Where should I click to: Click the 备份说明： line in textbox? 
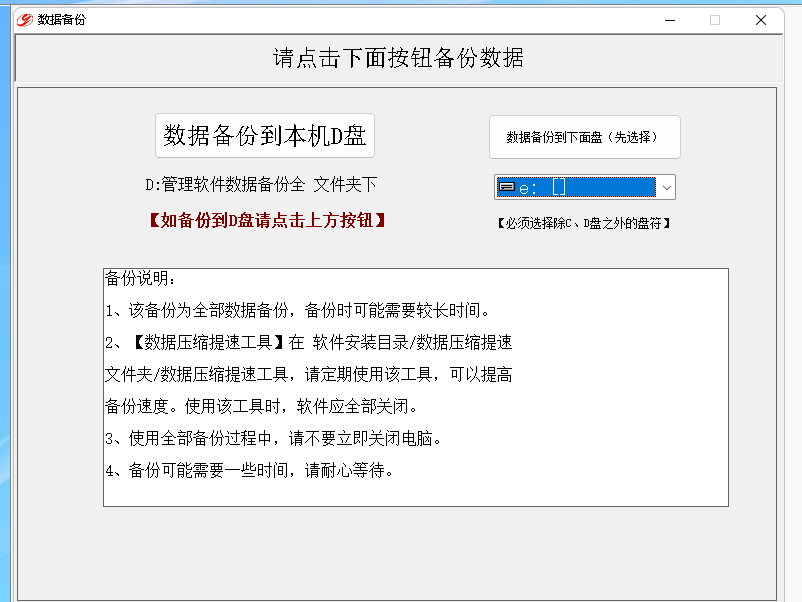click(x=141, y=279)
